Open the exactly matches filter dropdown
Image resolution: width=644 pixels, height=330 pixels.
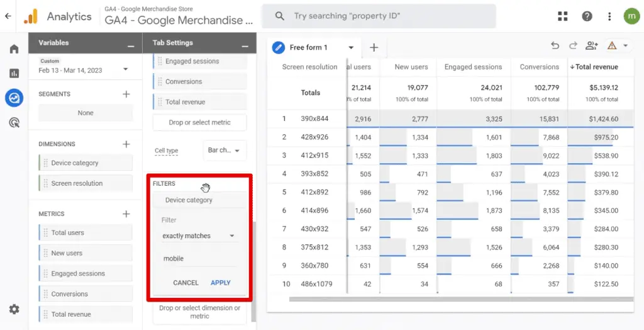pyautogui.click(x=197, y=236)
